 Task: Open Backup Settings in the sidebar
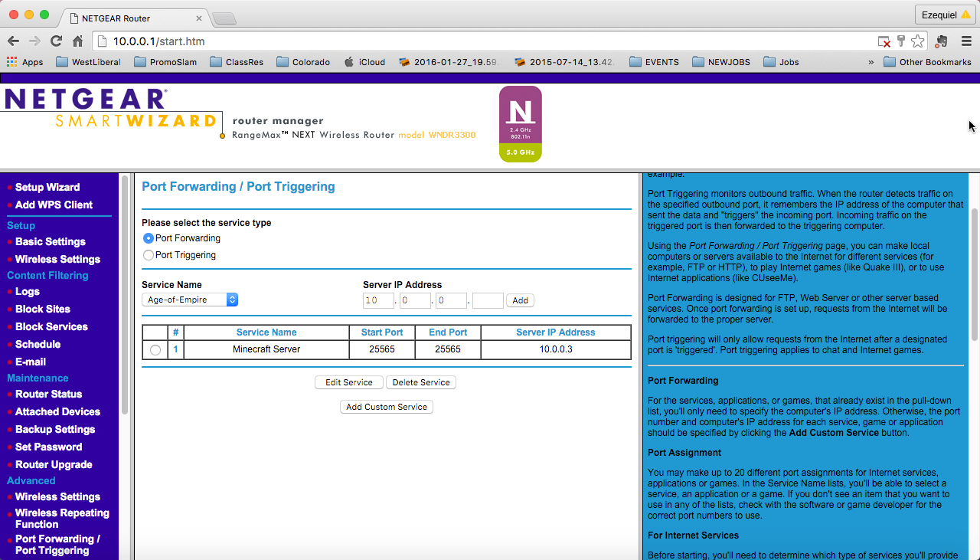point(55,429)
